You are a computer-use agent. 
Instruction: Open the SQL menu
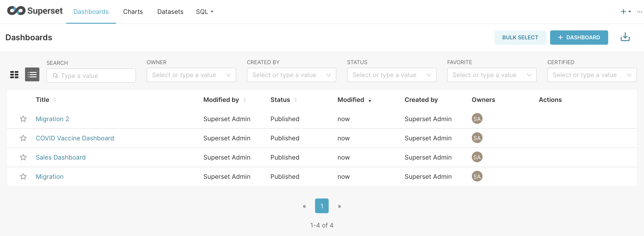pyautogui.click(x=204, y=12)
